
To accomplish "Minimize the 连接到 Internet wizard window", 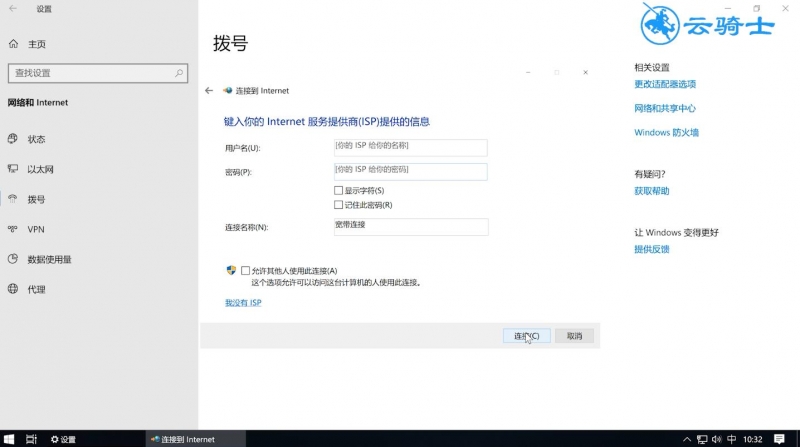I will click(528, 72).
